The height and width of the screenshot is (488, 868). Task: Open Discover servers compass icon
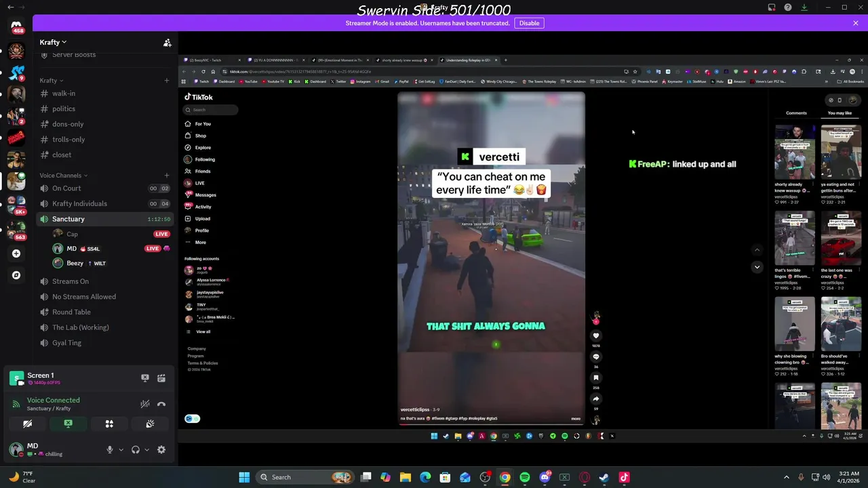coord(16,275)
